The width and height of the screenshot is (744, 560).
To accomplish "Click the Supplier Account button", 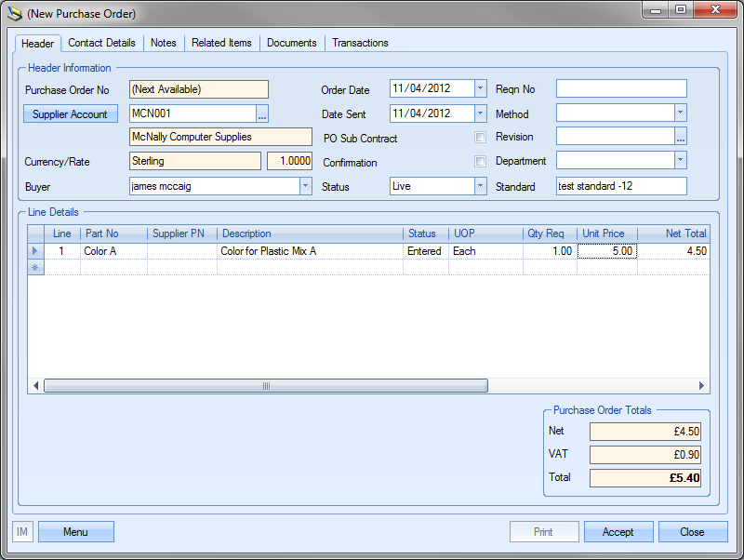I will coord(70,114).
